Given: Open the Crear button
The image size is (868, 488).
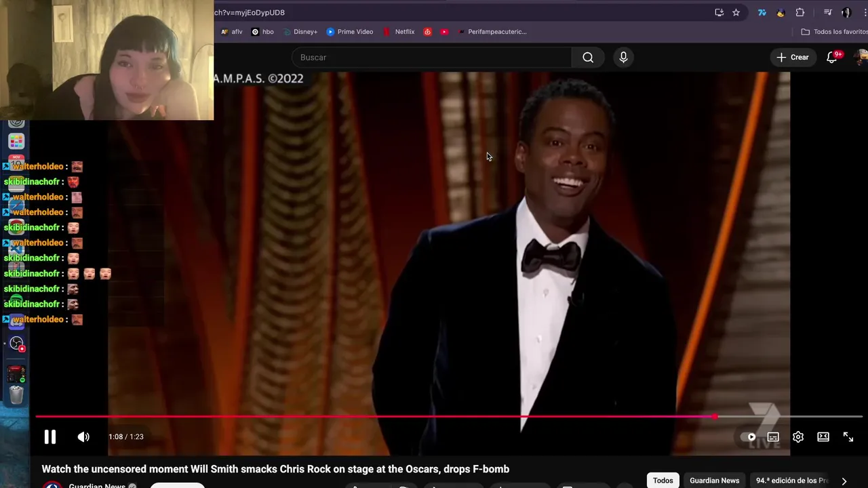Looking at the screenshot, I should pyautogui.click(x=793, y=58).
